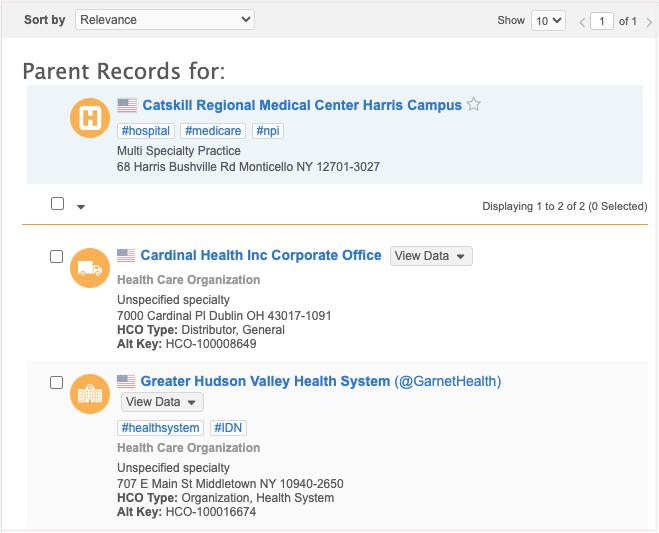Open the Sort by Relevance dropdown

[x=165, y=20]
